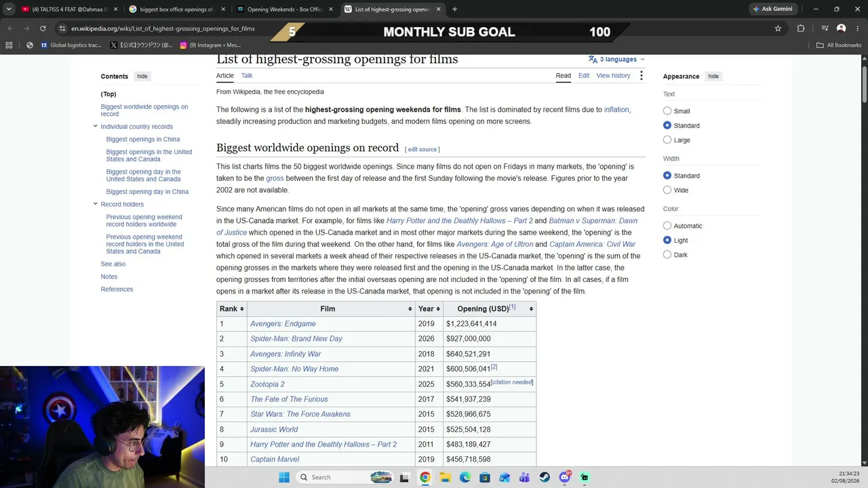Click the en.wikipedia.org address bar
This screenshot has height=488, width=868.
pyautogui.click(x=163, y=28)
